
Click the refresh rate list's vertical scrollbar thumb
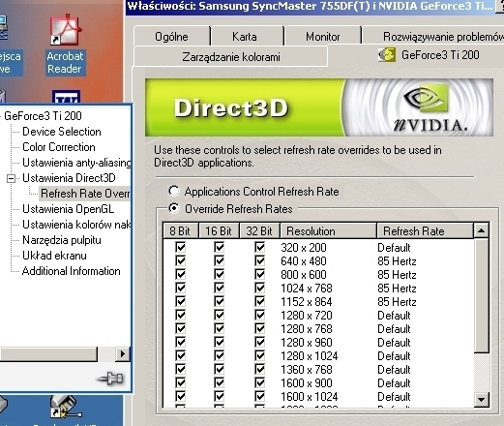[x=482, y=295]
